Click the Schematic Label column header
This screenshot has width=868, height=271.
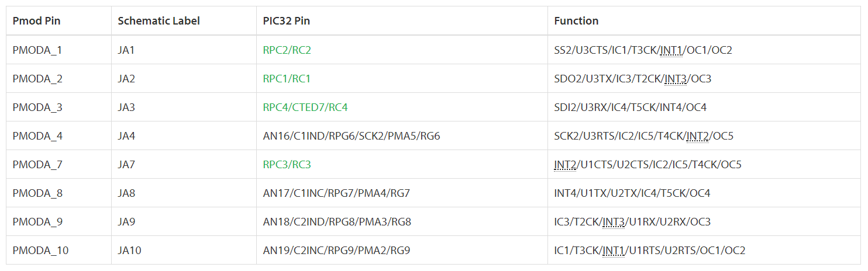click(159, 21)
